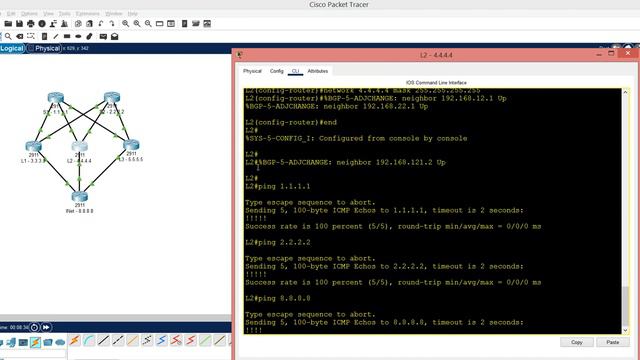Image resolution: width=640 pixels, height=360 pixels.
Task: Open the Options menu
Action: pos(29,13)
